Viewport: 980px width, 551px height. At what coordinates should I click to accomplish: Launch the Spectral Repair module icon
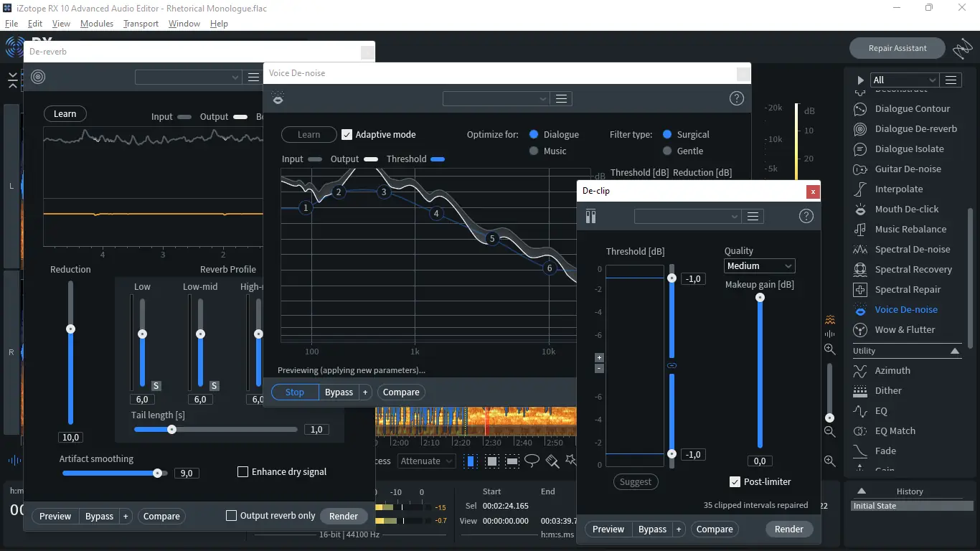click(860, 290)
